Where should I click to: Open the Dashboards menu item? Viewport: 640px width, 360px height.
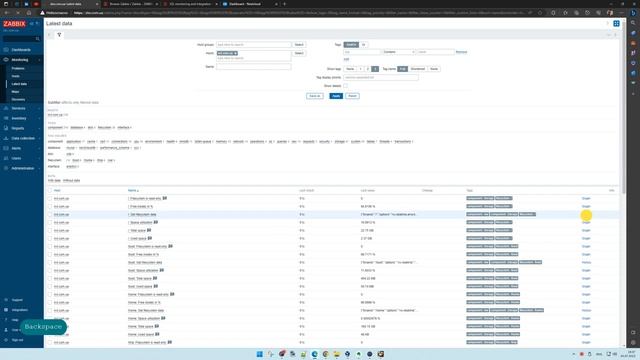pos(21,50)
